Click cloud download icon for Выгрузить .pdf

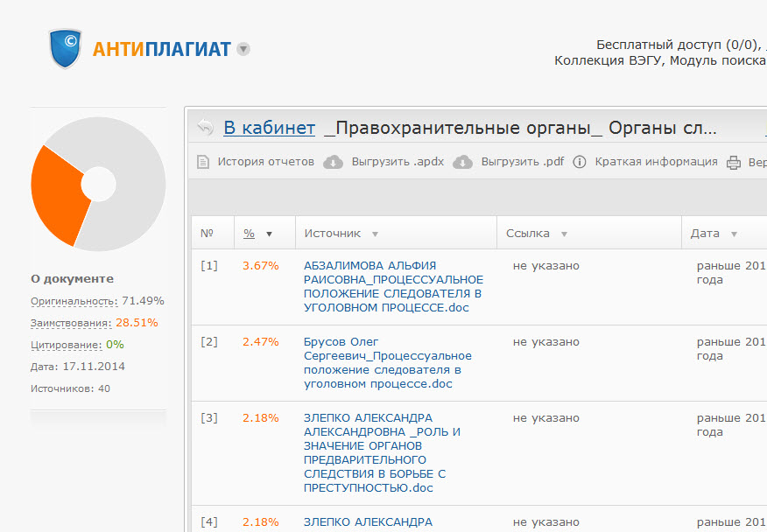[463, 162]
